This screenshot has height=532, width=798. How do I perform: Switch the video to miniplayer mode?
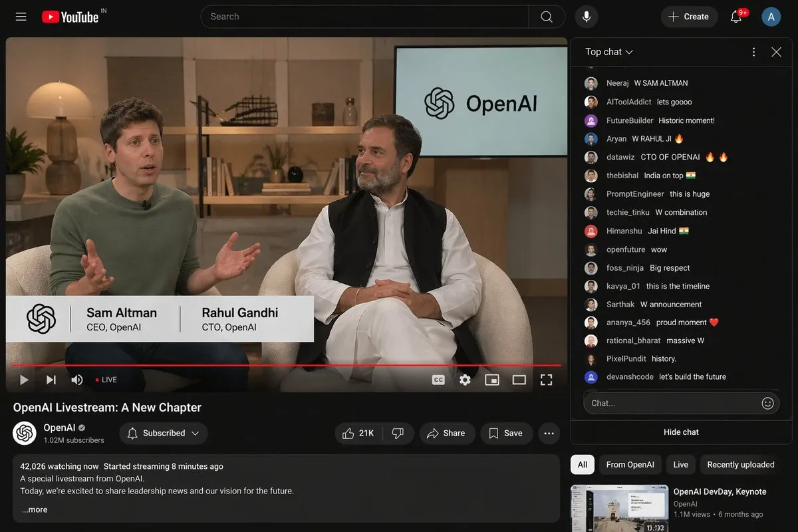[x=492, y=379]
